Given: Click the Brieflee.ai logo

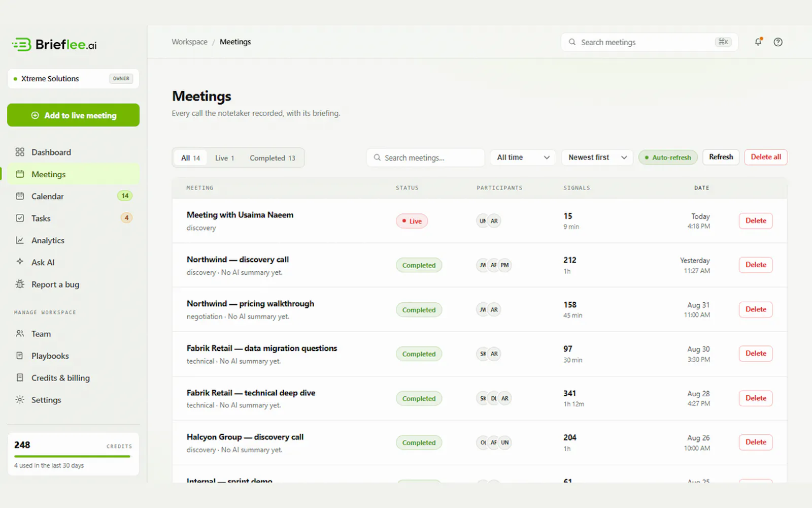Looking at the screenshot, I should coord(54,45).
